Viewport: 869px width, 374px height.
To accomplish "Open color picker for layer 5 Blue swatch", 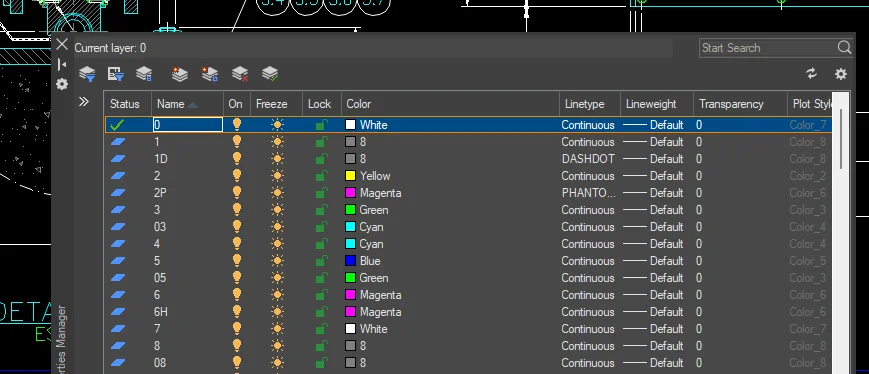I will coord(350,261).
